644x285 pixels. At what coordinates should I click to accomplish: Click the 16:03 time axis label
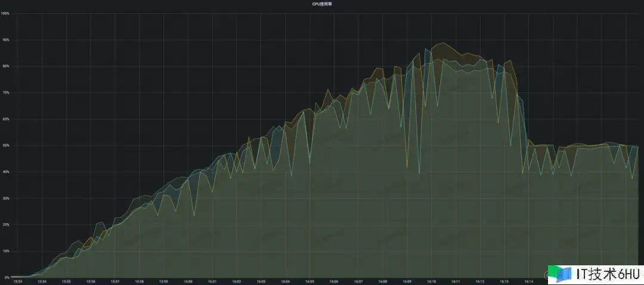(261, 281)
